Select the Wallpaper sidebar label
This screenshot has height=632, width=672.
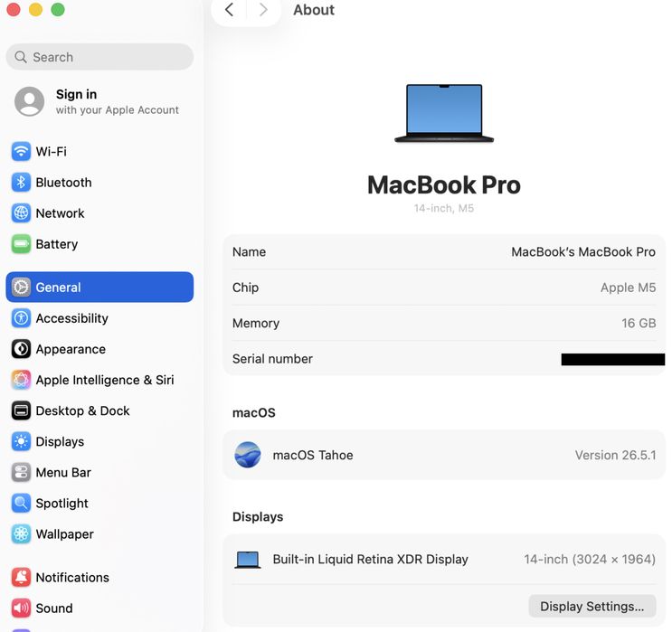(65, 533)
